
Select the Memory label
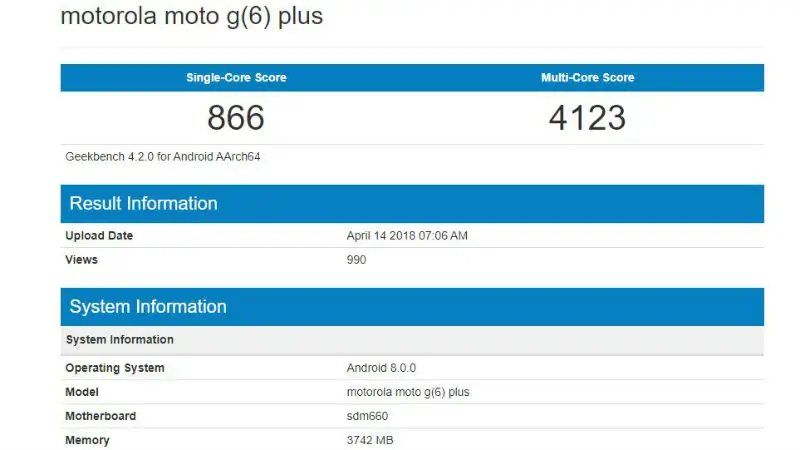pos(87,440)
